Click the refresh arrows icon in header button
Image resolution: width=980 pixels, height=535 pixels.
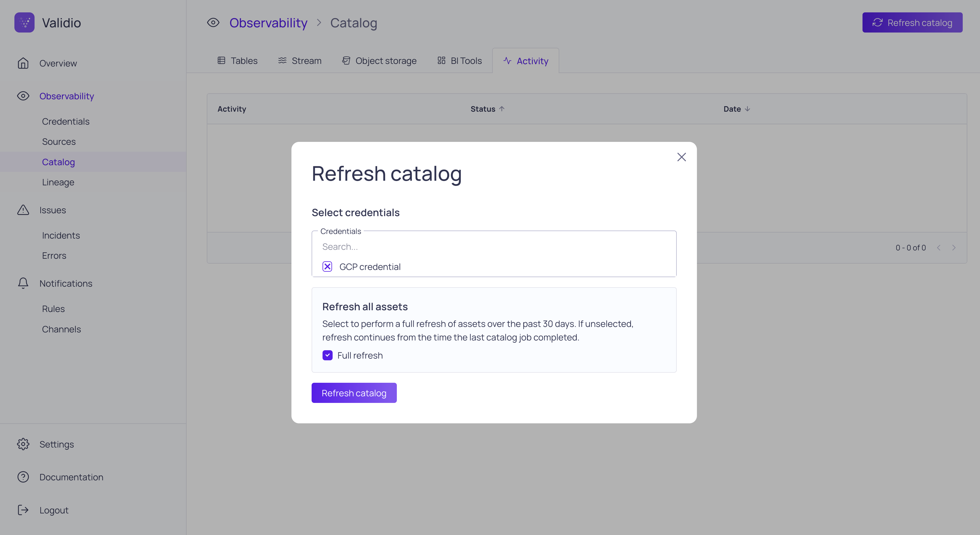(877, 22)
